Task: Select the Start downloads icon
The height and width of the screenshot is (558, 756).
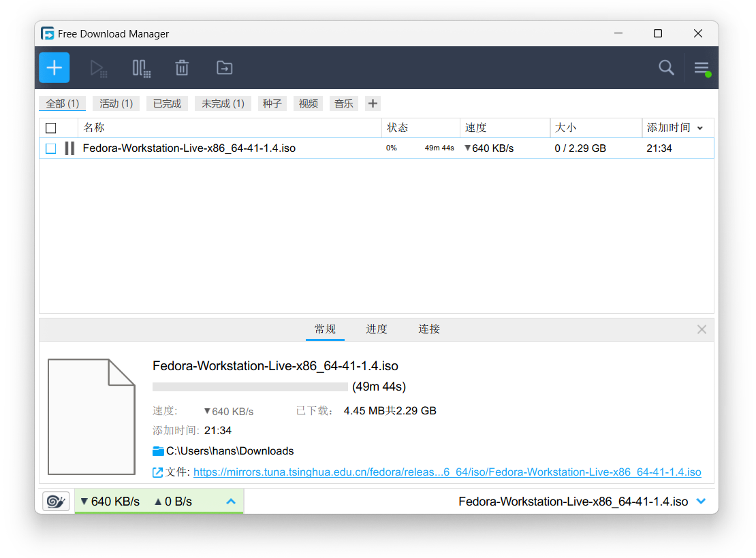Action: pyautogui.click(x=98, y=67)
